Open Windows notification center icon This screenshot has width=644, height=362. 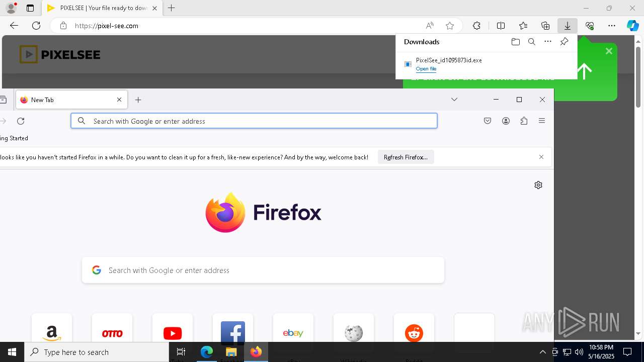point(627,352)
